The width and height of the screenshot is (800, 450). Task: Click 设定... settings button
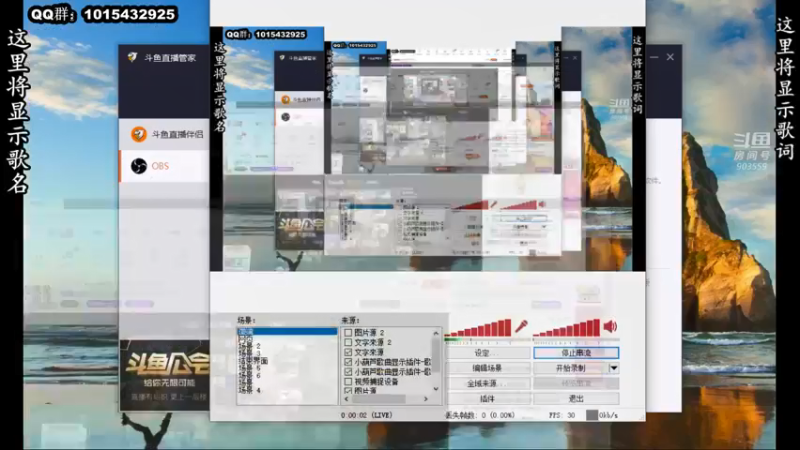[487, 353]
